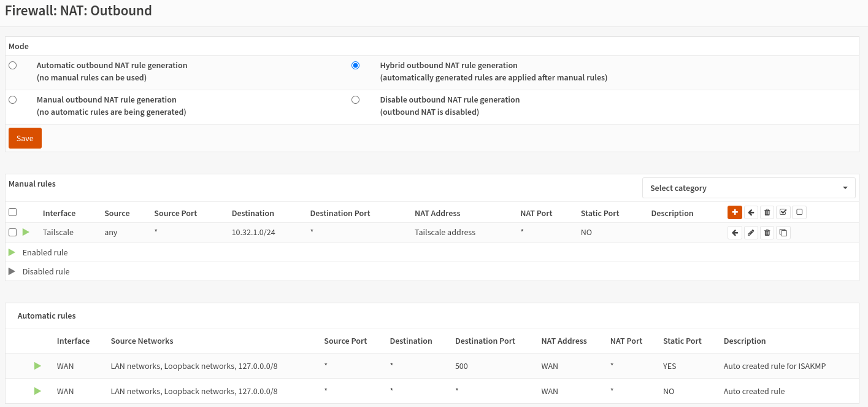Select Disable outbound NAT rule generation
The image size is (868, 407).
click(x=355, y=100)
